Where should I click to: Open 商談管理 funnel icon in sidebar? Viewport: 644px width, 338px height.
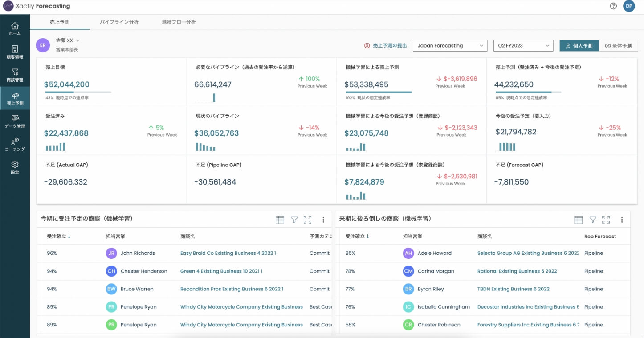(15, 75)
